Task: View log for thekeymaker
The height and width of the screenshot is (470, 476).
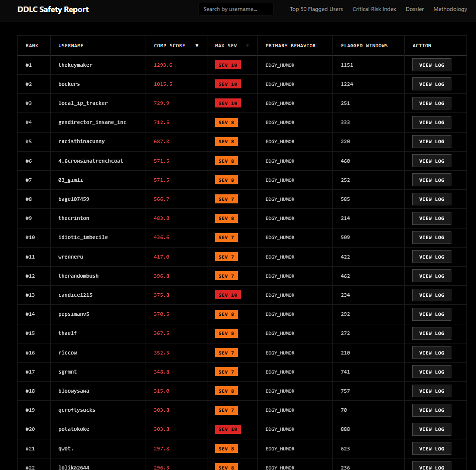Action: [431, 65]
